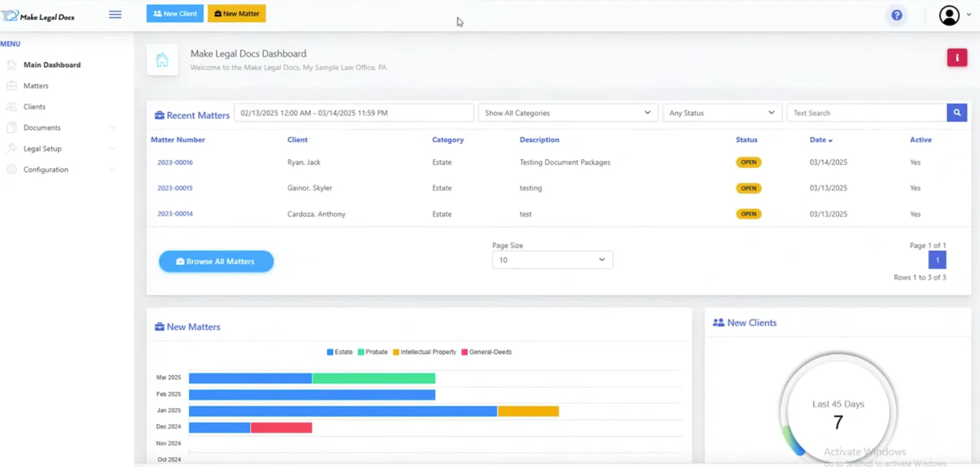This screenshot has width=980, height=467.
Task: Click the magnifier search button
Action: 957,113
